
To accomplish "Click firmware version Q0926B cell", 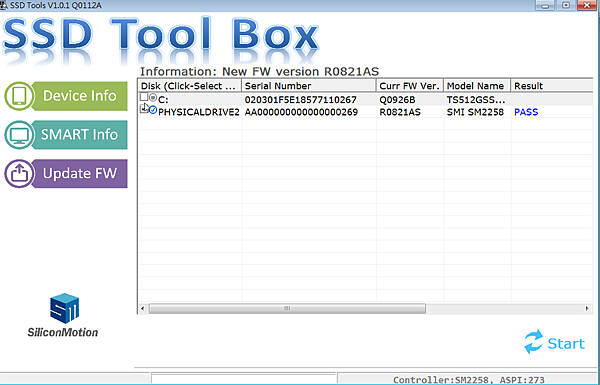I will (397, 100).
